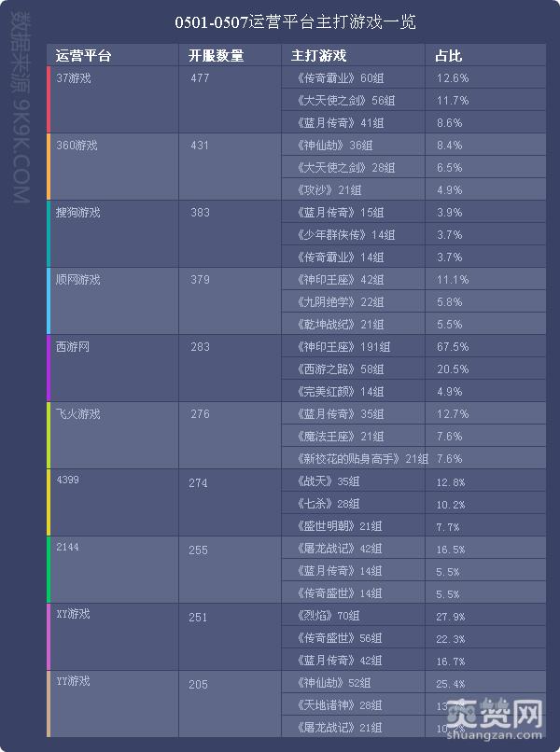Click the red color bar beside 37游戏
Image resolution: width=560 pixels, height=752 pixels.
click(49, 100)
